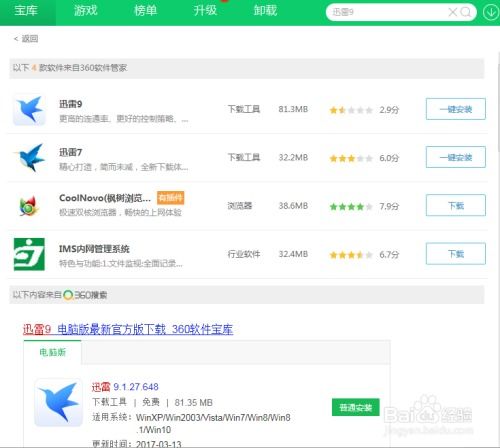Click the 7.9分 score
Image resolution: width=500 pixels, height=448 pixels.
pos(389,206)
